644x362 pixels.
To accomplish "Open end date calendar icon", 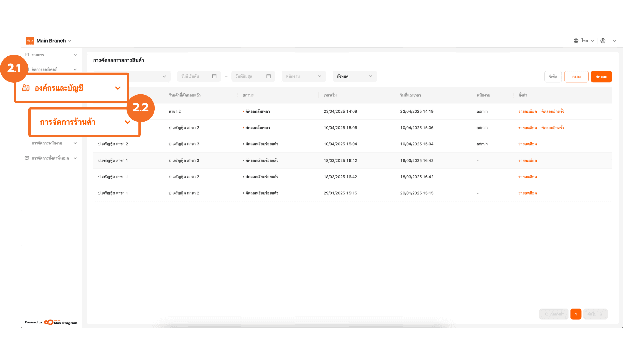I will coord(269,76).
